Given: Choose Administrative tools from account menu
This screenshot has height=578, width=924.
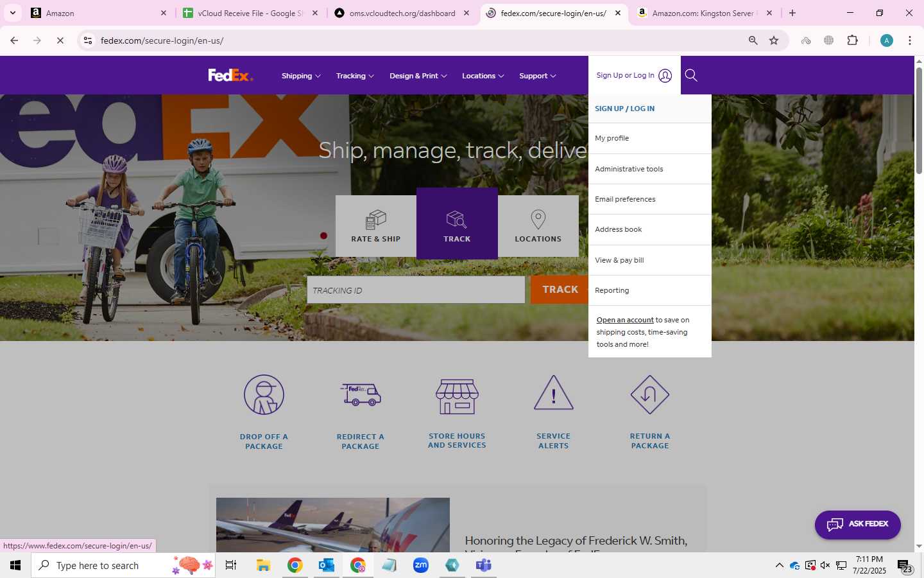Looking at the screenshot, I should 649,169.
